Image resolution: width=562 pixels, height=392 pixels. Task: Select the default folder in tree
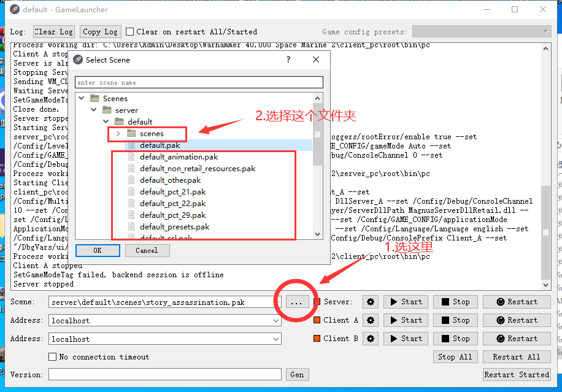pyautogui.click(x=140, y=122)
